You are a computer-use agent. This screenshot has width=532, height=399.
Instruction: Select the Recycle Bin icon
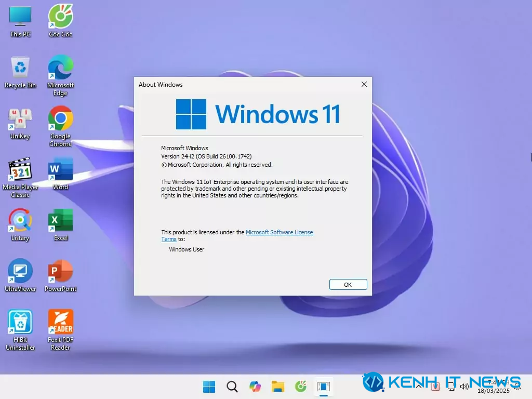[x=20, y=72]
